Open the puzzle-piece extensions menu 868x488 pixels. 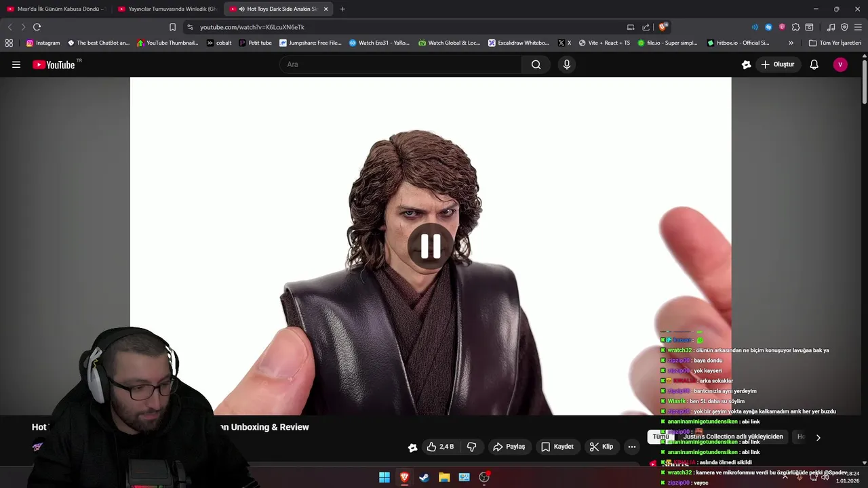tap(795, 27)
